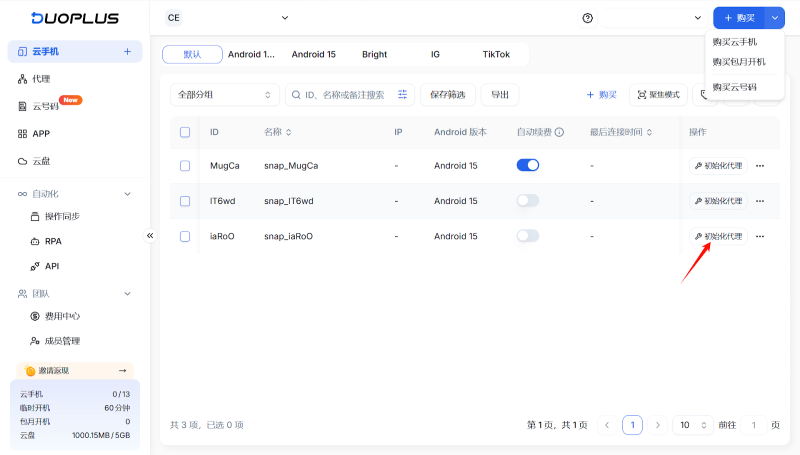
Task: Click the info icon next to 自动续费
Action: (560, 132)
